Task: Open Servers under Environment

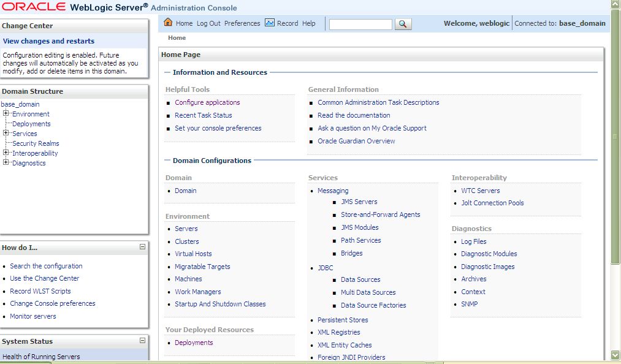Action: coord(186,229)
